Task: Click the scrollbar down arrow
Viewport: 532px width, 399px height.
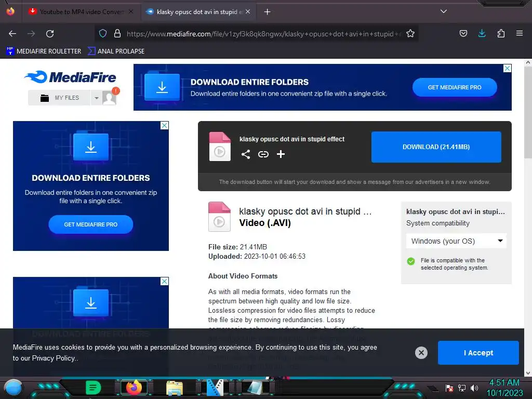Action: tap(528, 373)
